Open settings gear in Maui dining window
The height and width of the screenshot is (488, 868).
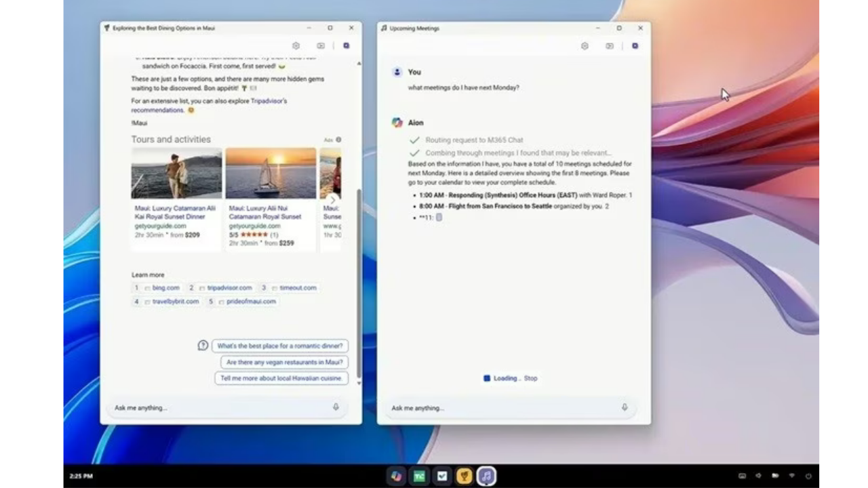point(296,46)
